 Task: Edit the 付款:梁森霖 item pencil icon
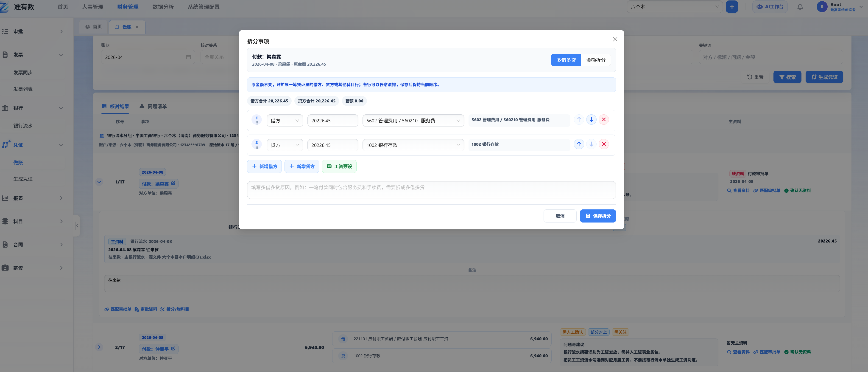pyautogui.click(x=173, y=183)
